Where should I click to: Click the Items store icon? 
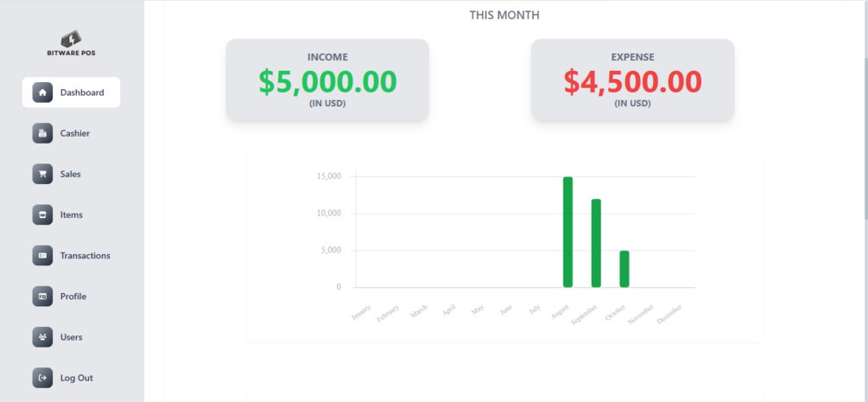click(42, 214)
